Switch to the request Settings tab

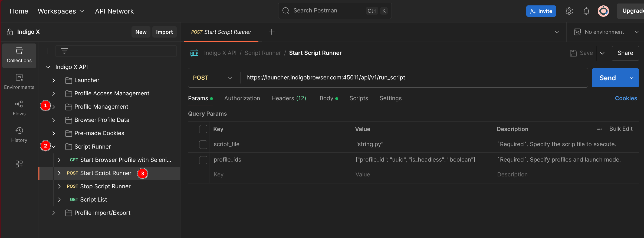click(x=390, y=98)
